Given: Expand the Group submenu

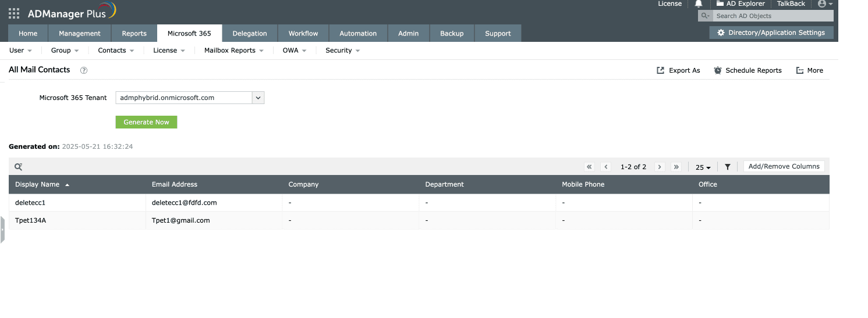Looking at the screenshot, I should coord(65,51).
